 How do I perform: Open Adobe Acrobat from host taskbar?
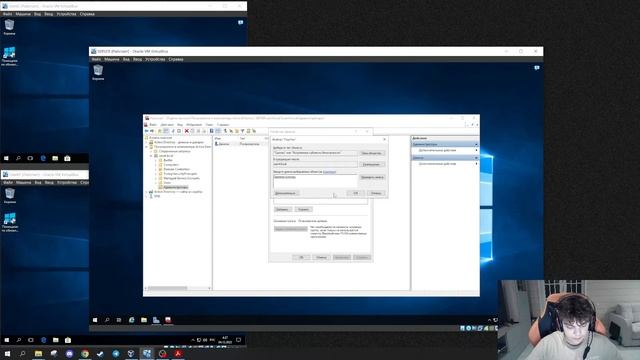[178, 353]
